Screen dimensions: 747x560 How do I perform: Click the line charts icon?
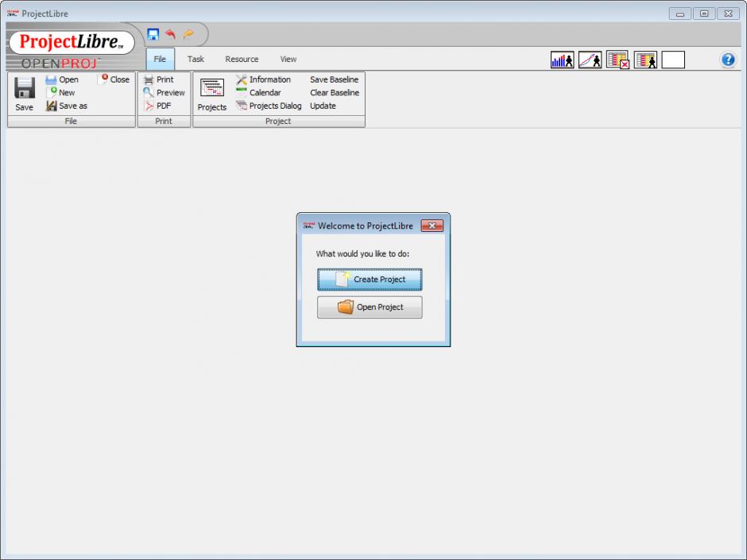(x=590, y=60)
